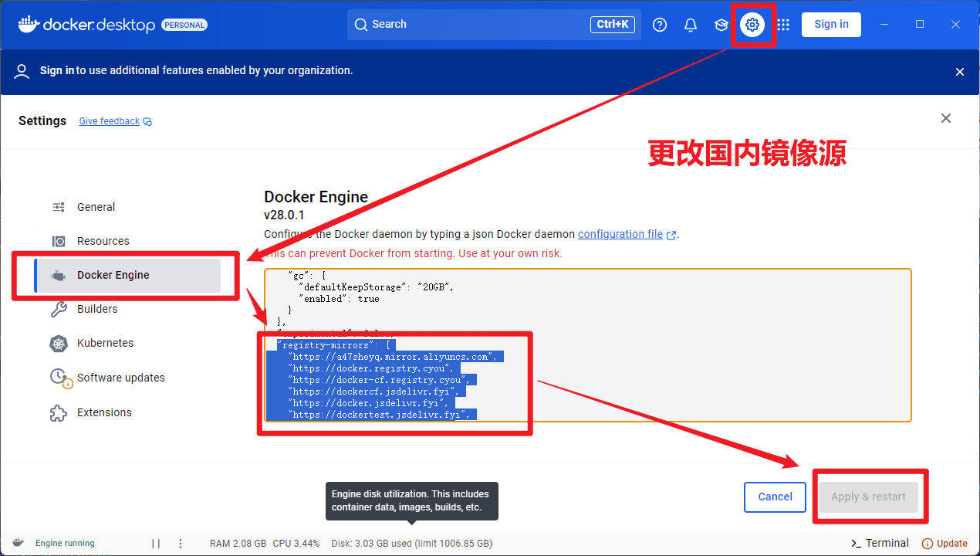Select General in settings sidebar
Screen dimensions: 980x556
coord(96,207)
